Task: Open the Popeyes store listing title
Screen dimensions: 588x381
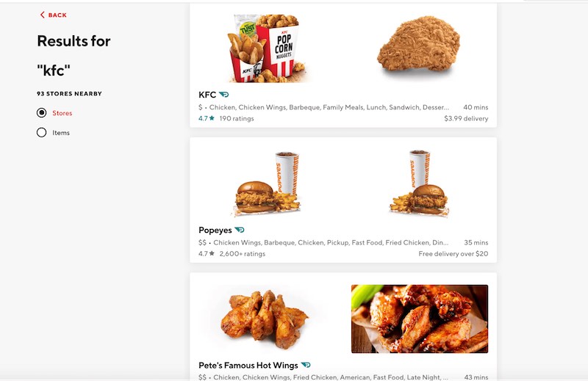Action: pos(215,230)
